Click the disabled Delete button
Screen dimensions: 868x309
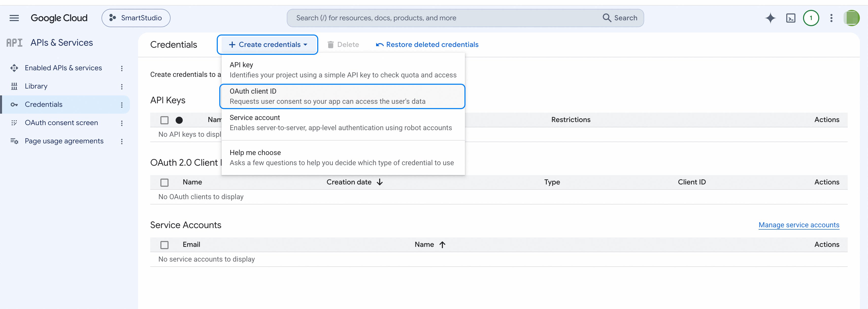343,44
